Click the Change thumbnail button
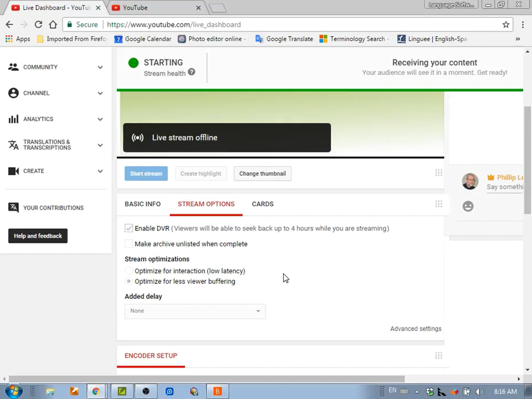 coord(262,174)
